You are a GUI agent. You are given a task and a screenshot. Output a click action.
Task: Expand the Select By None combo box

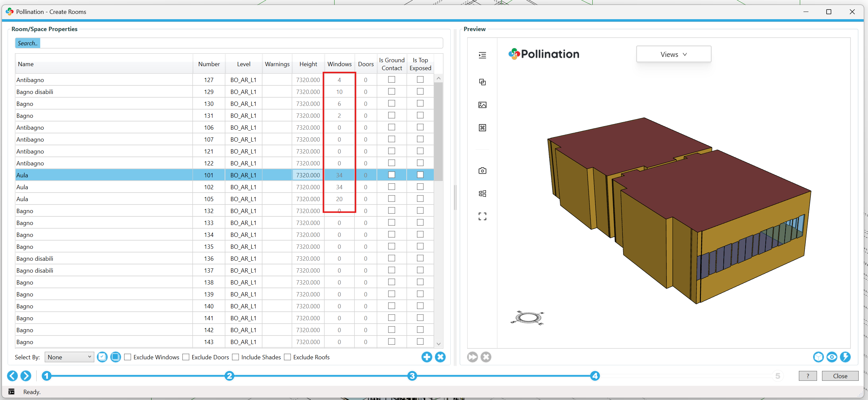point(69,357)
